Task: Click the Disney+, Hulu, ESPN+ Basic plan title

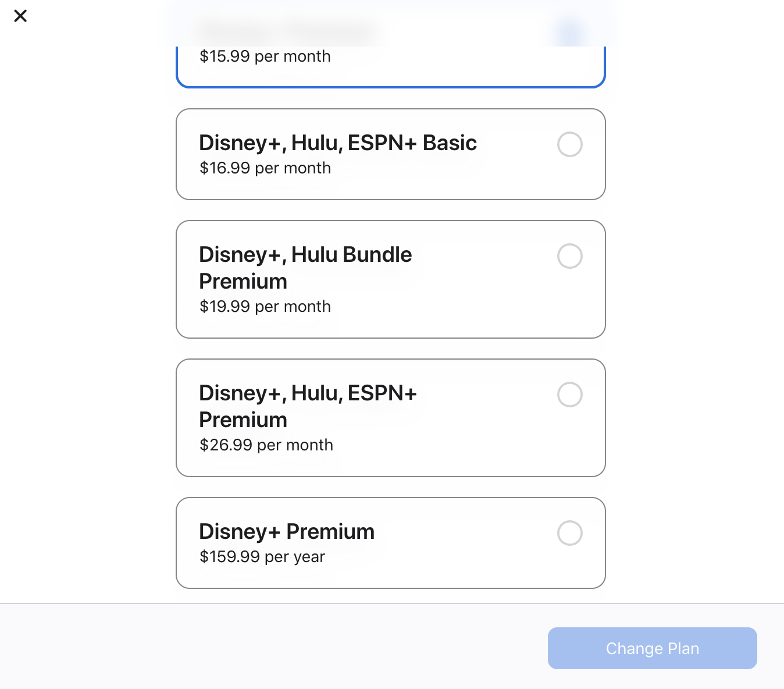Action: [337, 143]
